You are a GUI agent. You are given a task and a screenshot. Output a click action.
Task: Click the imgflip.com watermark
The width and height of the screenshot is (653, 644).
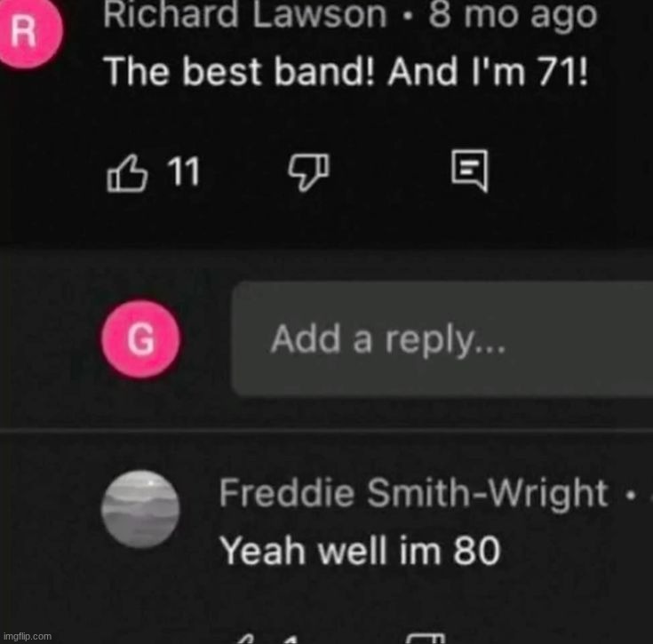[27, 636]
